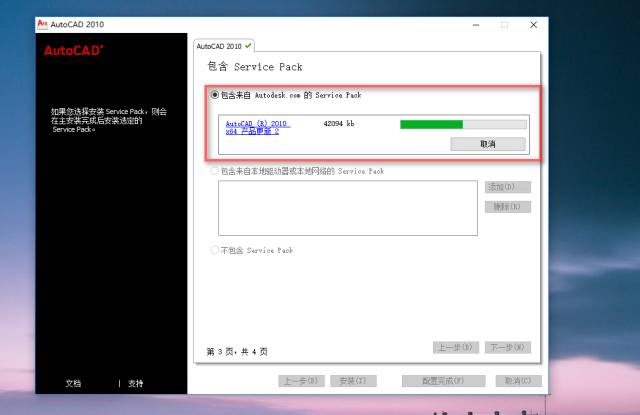Click the AutoCAD icon in the title bar
Screen dimensions: 640x415
[x=42, y=24]
